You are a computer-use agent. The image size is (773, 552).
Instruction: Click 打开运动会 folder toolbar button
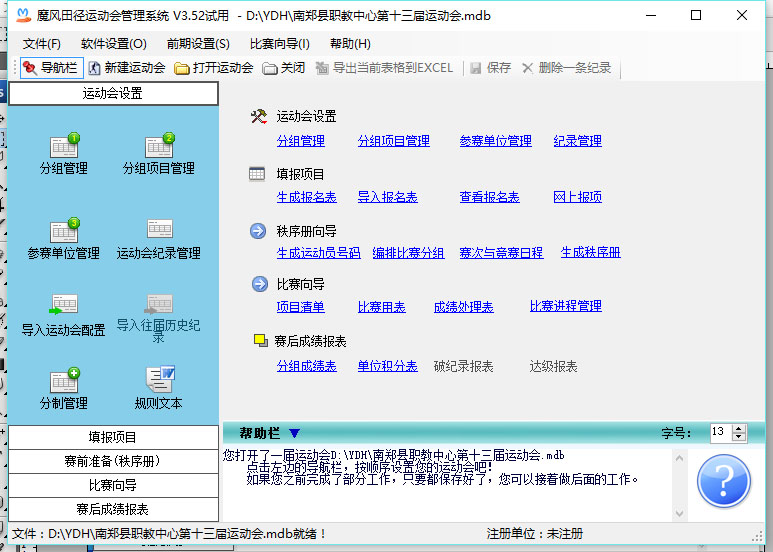click(x=214, y=68)
